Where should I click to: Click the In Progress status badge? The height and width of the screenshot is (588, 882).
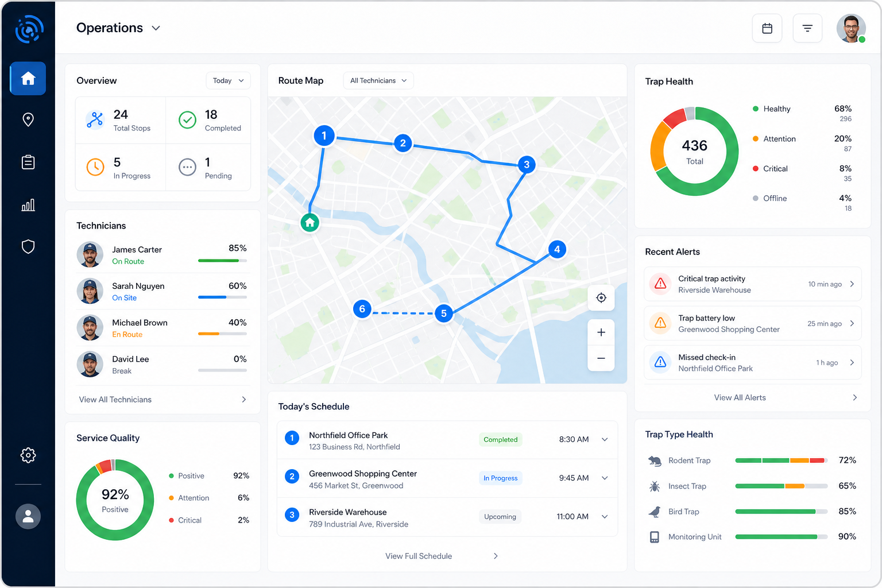(x=500, y=478)
